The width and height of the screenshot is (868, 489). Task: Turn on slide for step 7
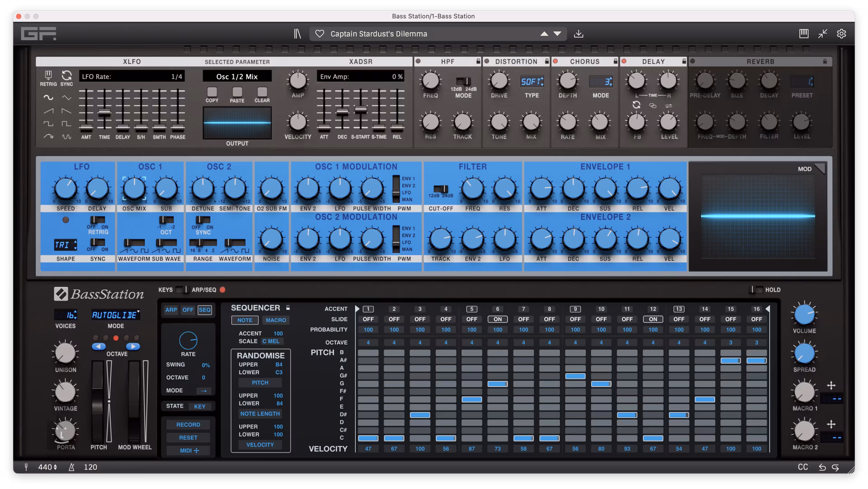[x=523, y=319]
